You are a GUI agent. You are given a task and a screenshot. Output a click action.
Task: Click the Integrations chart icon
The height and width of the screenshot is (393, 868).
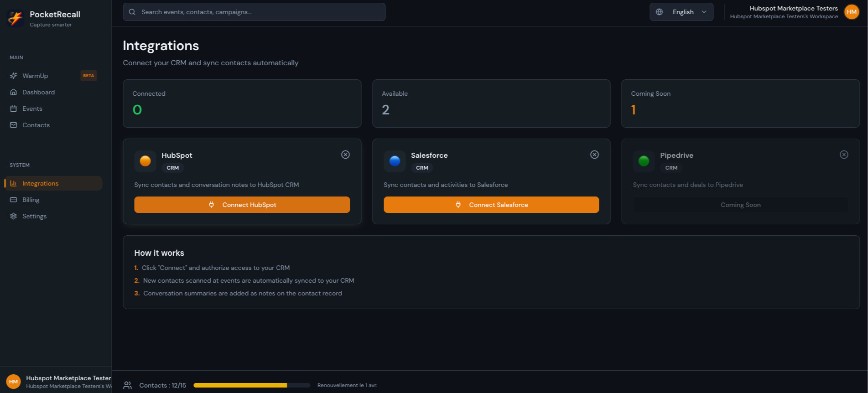pos(14,183)
